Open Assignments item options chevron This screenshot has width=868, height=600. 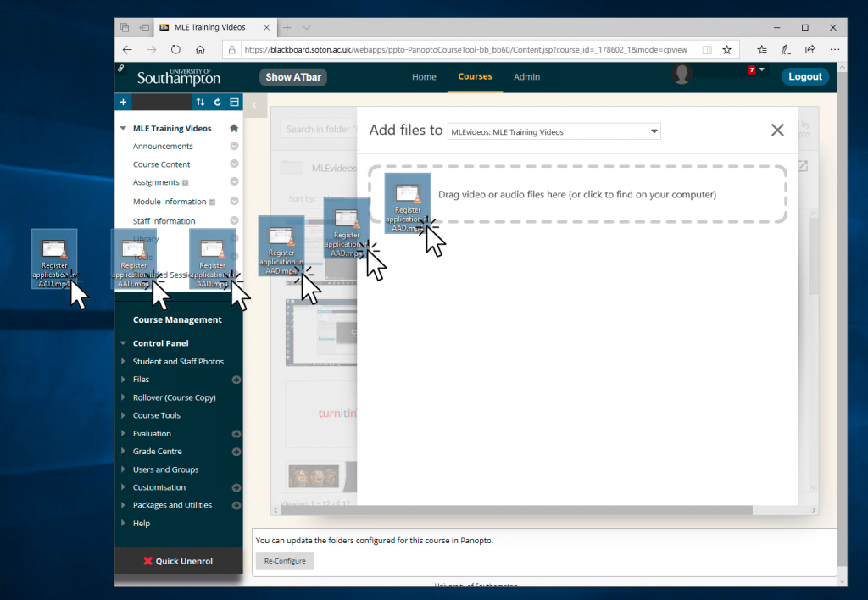[234, 181]
